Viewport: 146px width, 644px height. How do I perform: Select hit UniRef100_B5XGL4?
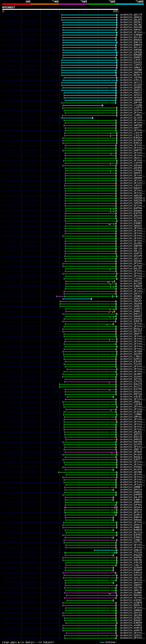click(131, 329)
